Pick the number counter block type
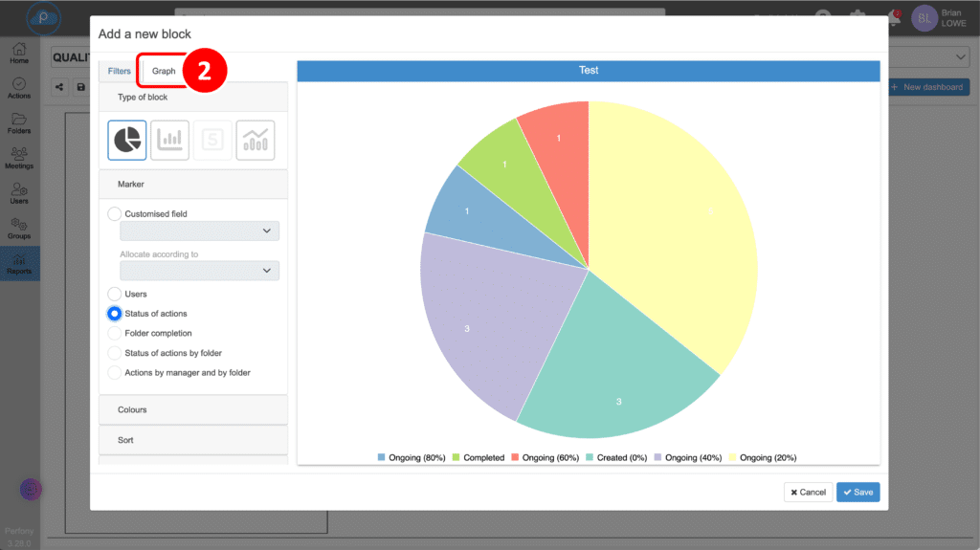This screenshot has height=550, width=980. point(212,140)
